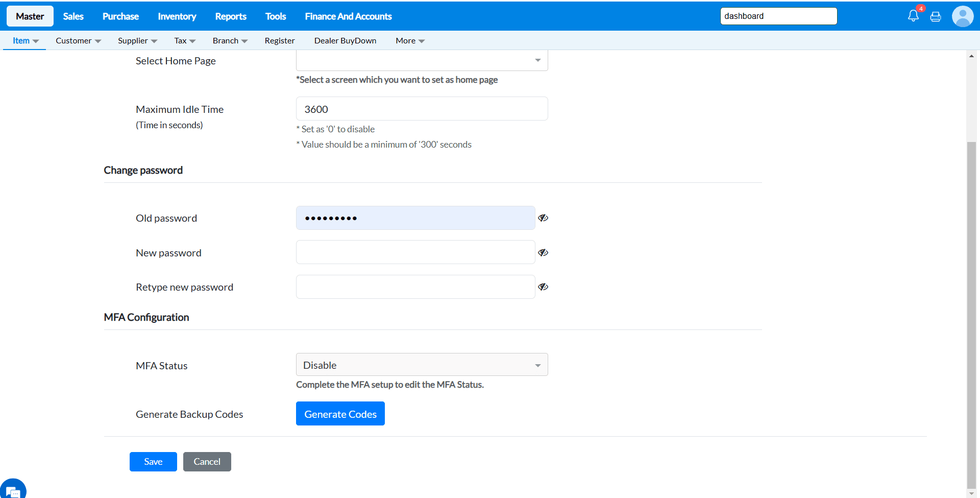Click the Cancel button
This screenshot has width=980, height=498.
pyautogui.click(x=207, y=462)
